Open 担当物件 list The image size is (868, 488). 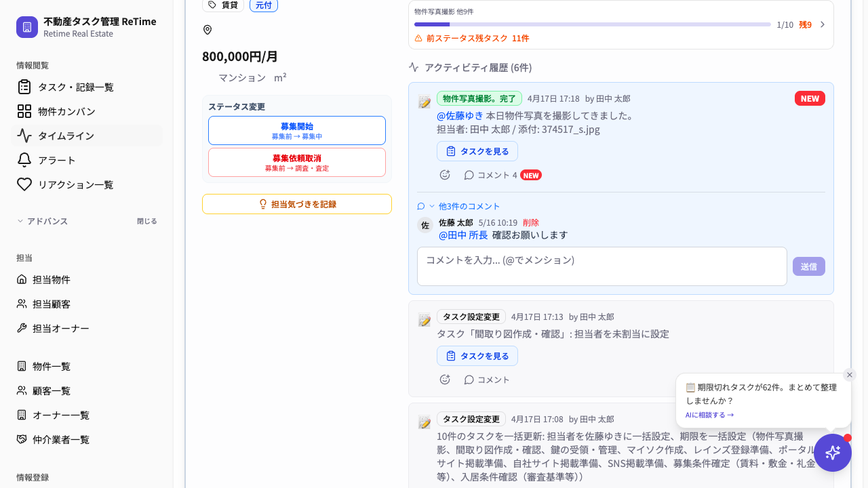click(x=87, y=279)
